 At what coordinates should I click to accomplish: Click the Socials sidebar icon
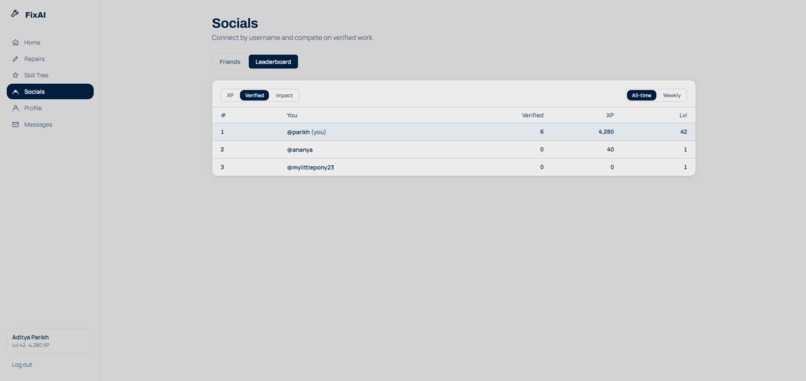tap(15, 92)
